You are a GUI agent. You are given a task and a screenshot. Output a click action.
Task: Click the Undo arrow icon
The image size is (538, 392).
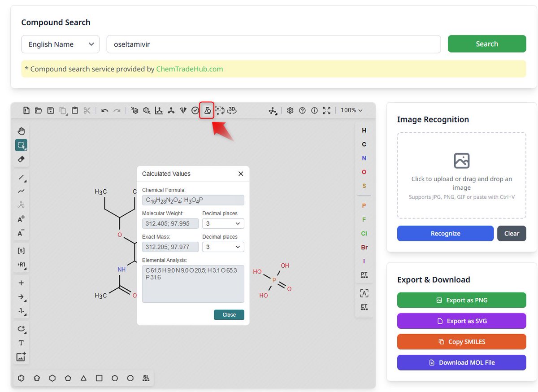coord(104,110)
